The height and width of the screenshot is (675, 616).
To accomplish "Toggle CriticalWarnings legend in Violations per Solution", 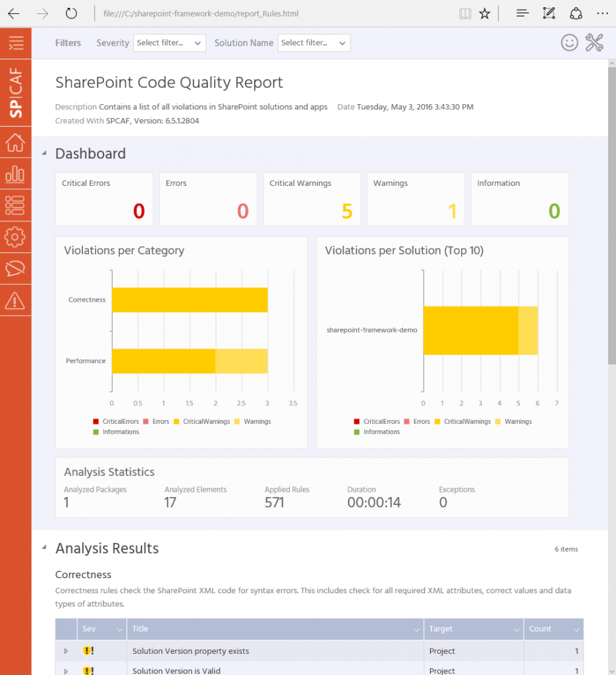I will (463, 421).
